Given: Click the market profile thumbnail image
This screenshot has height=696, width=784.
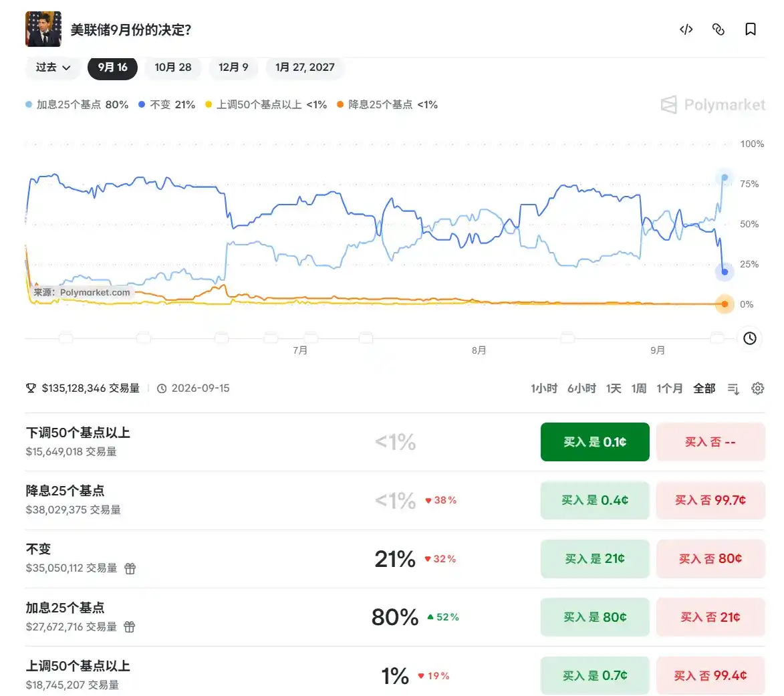Looking at the screenshot, I should (x=43, y=29).
